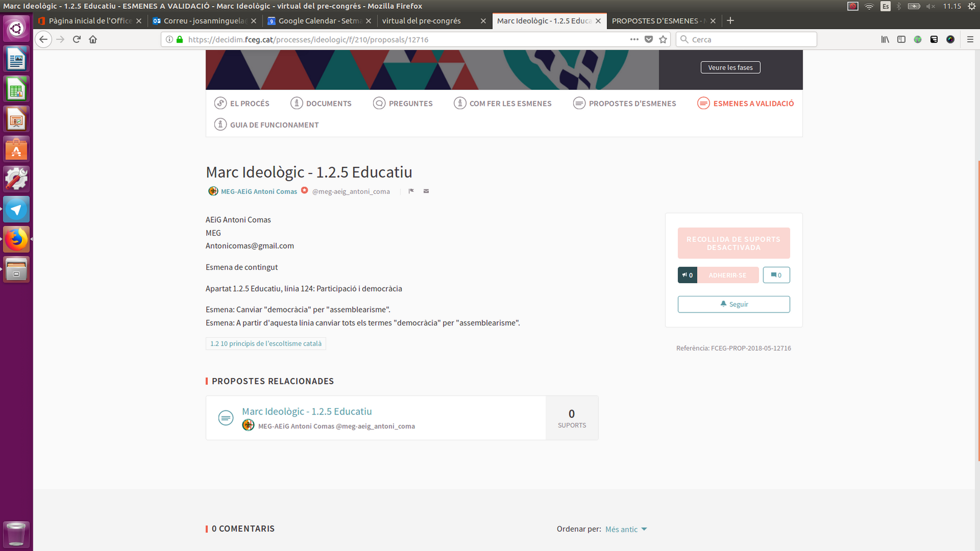Click Veure les fases button
This screenshot has width=980, height=551.
730,67
